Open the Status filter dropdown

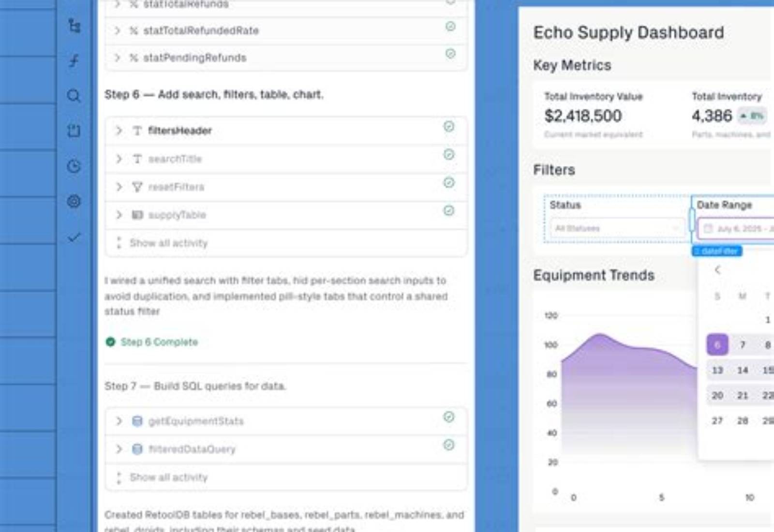tap(617, 228)
